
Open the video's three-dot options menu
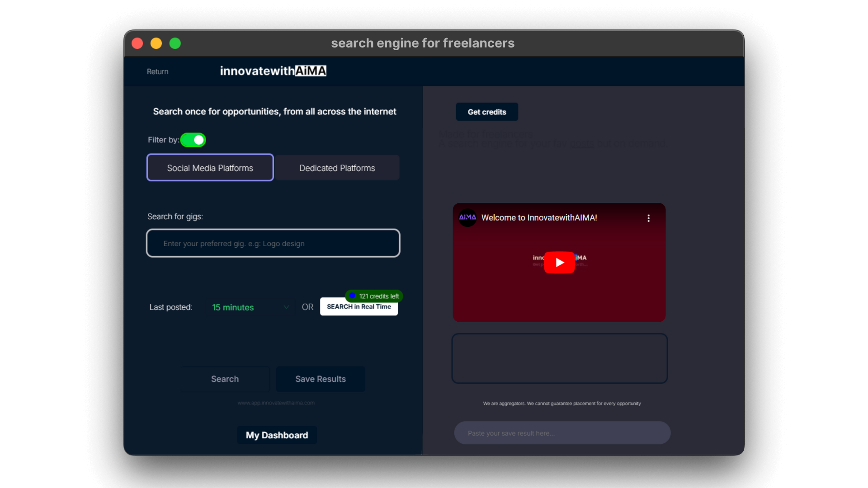pyautogui.click(x=648, y=218)
